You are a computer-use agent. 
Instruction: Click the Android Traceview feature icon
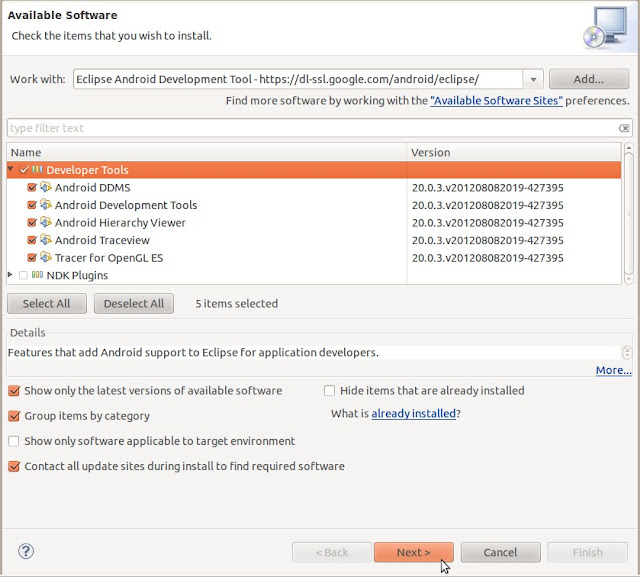[x=46, y=240]
